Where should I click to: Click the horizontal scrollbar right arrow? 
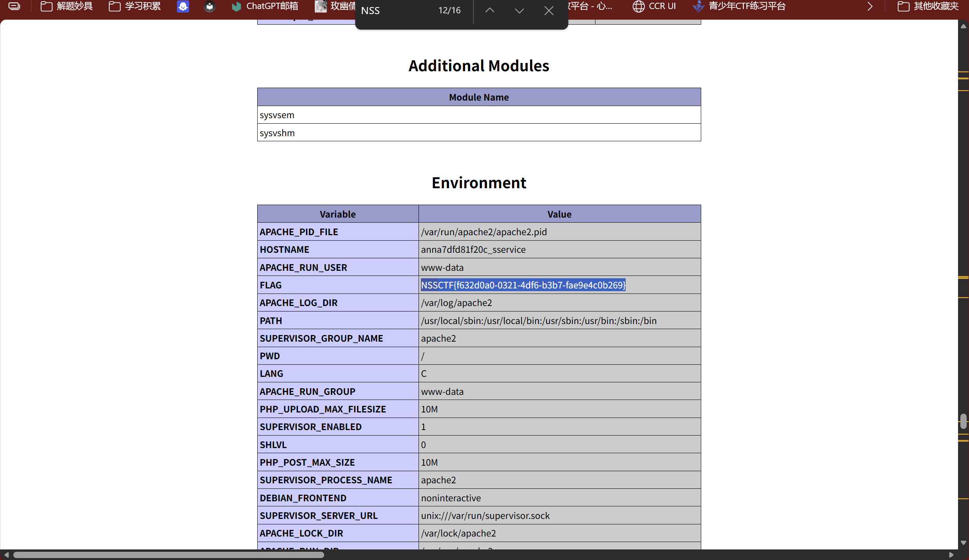click(x=951, y=555)
